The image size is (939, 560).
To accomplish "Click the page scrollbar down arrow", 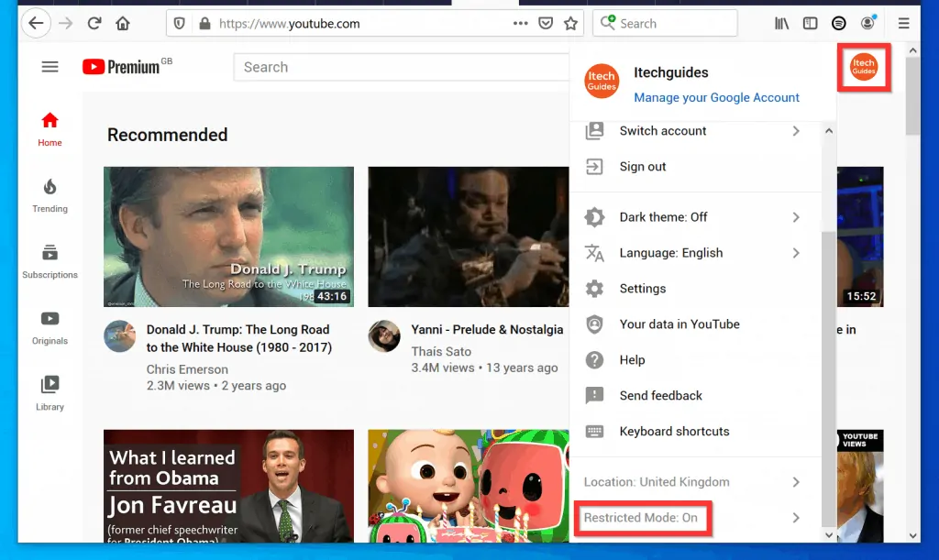I will (912, 536).
